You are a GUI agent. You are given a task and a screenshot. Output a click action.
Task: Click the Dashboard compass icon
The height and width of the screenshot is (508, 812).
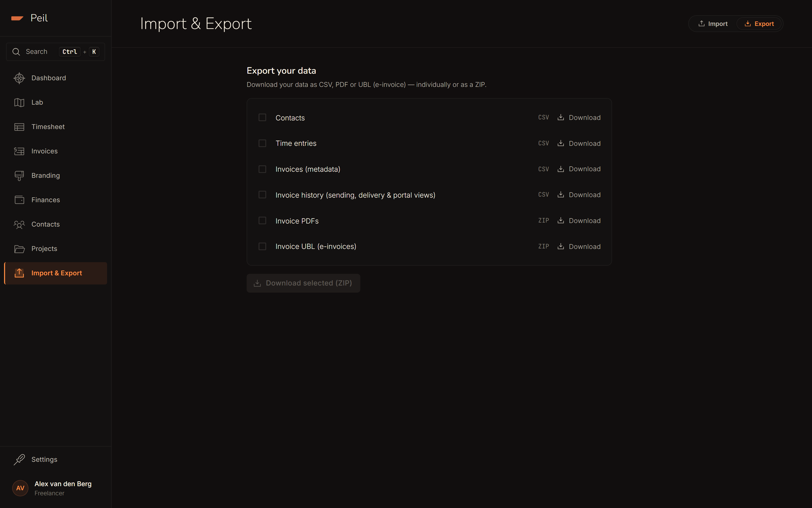pos(19,78)
